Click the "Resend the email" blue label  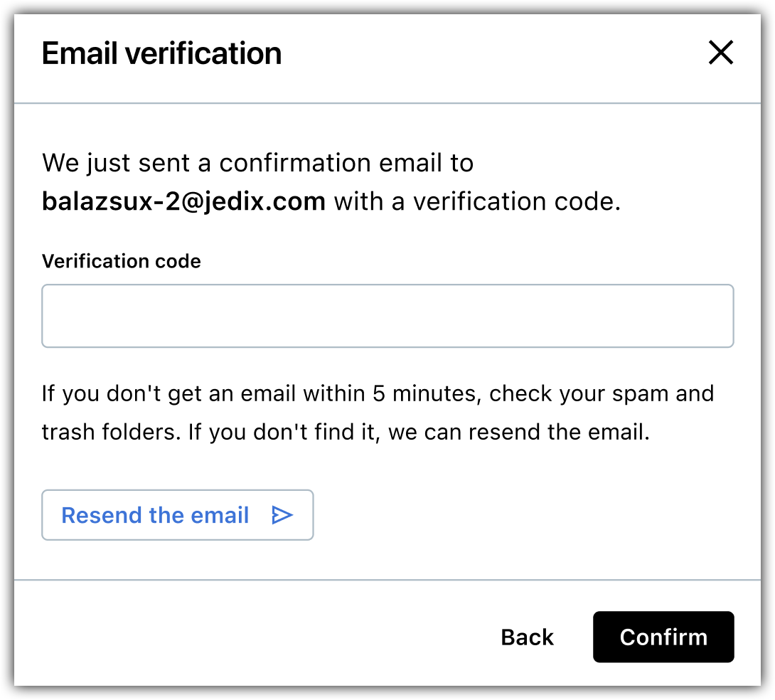click(x=155, y=515)
